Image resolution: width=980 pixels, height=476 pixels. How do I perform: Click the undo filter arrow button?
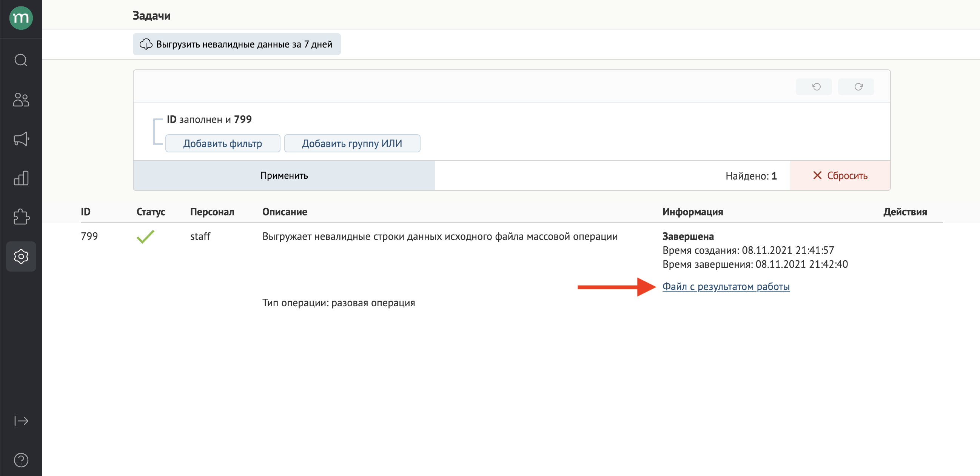pyautogui.click(x=814, y=87)
